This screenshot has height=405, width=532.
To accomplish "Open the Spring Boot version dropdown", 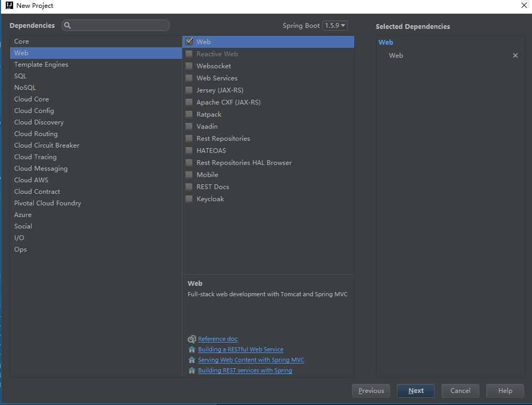I will point(335,25).
